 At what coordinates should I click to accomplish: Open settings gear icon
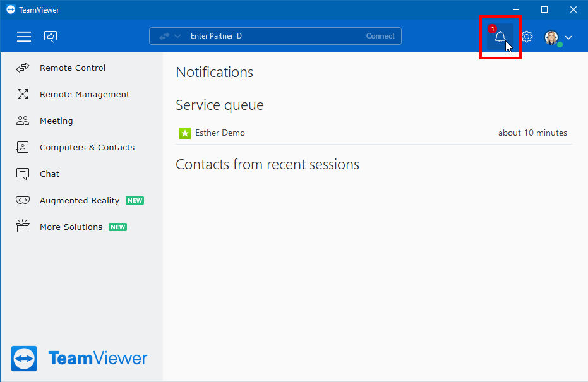(527, 37)
